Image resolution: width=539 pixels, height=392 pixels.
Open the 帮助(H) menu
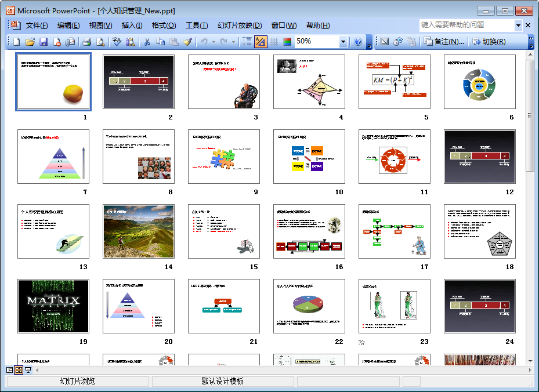(318, 26)
